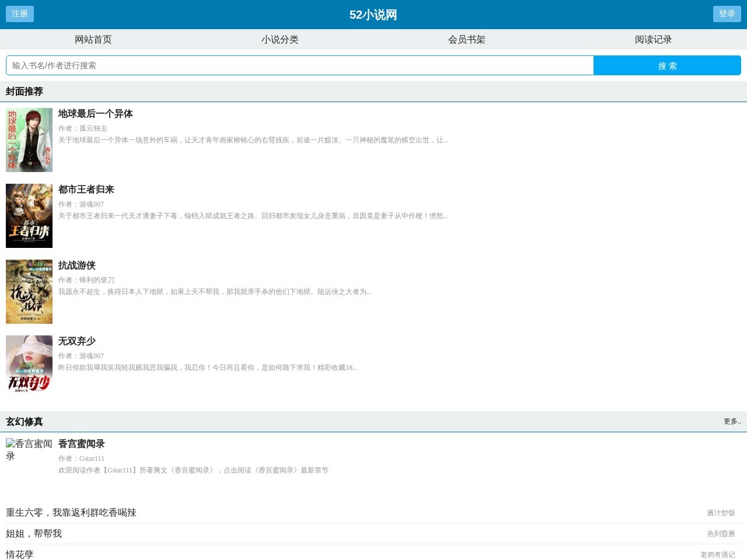This screenshot has width=747, height=560.
Task: Open the novel 地球最后一个异体
Action: 95,114
